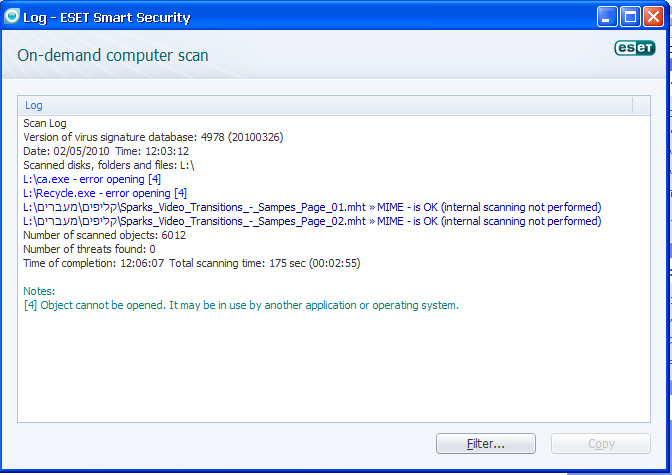Maximize the Log window
672x475 pixels.
click(632, 17)
